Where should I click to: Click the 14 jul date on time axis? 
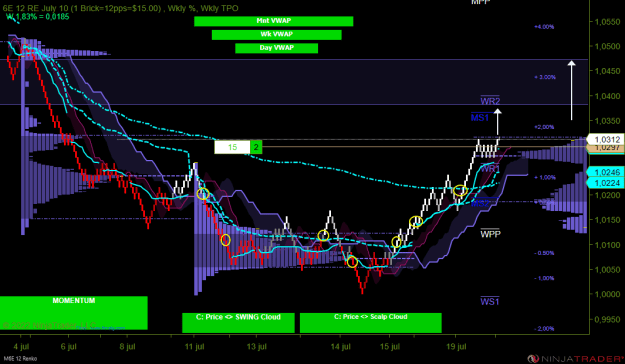click(341, 346)
